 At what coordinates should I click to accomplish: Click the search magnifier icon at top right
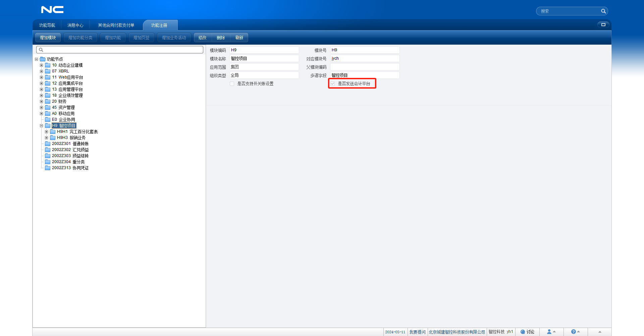(603, 11)
